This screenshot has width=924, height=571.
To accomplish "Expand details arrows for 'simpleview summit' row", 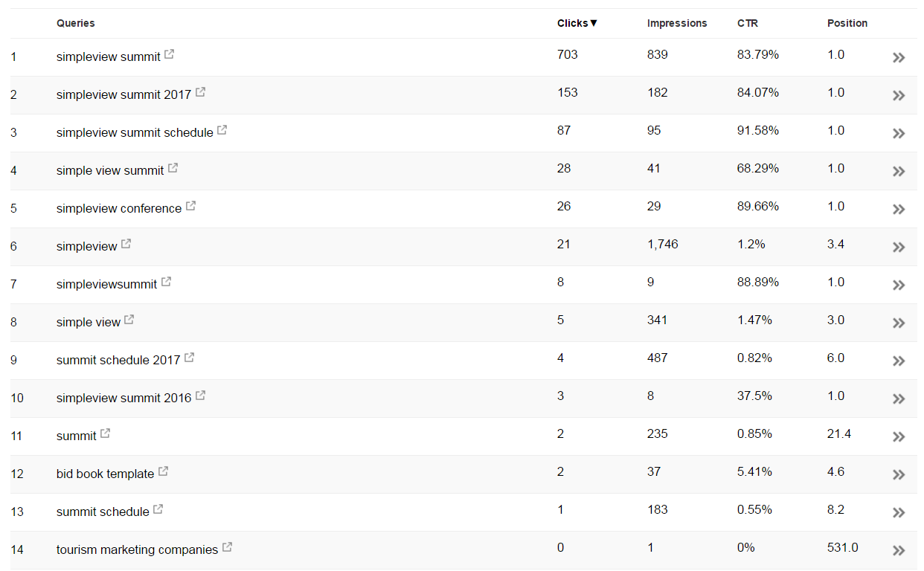I will (899, 58).
